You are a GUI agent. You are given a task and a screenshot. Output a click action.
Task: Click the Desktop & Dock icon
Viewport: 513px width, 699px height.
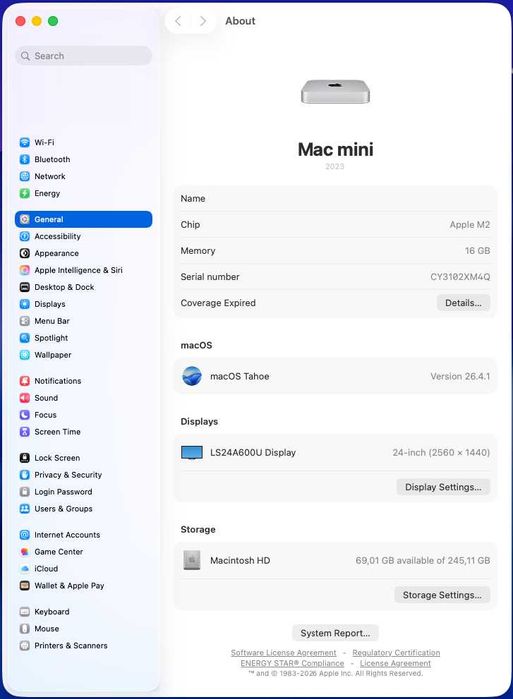(x=25, y=287)
